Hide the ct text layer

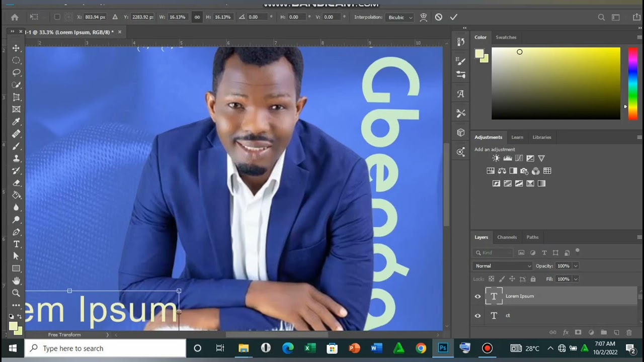coord(478,316)
